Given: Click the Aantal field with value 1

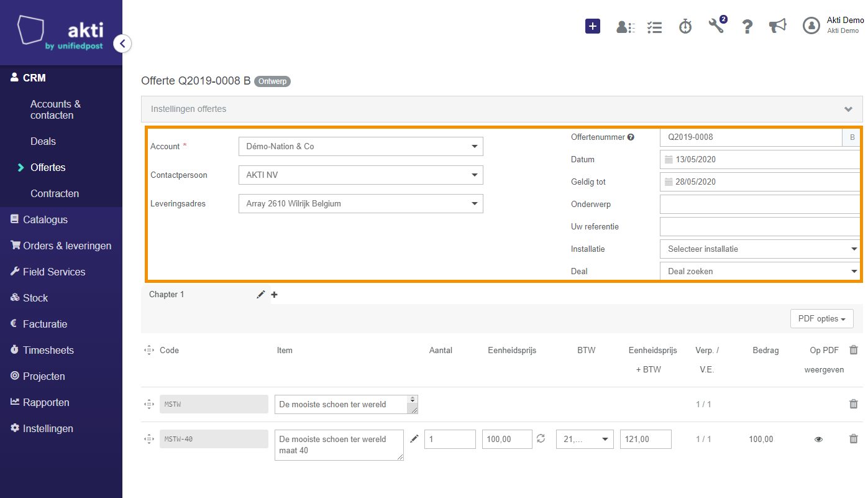Looking at the screenshot, I should click(x=450, y=439).
